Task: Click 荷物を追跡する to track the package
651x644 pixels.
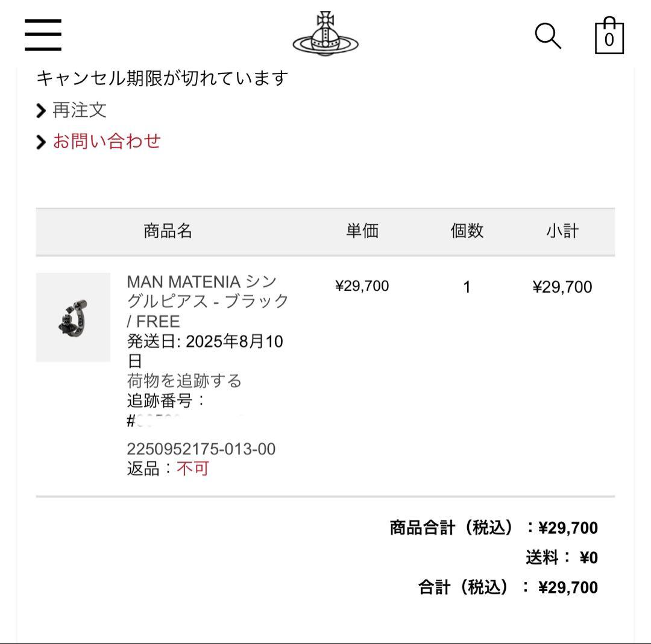Action: coord(184,381)
